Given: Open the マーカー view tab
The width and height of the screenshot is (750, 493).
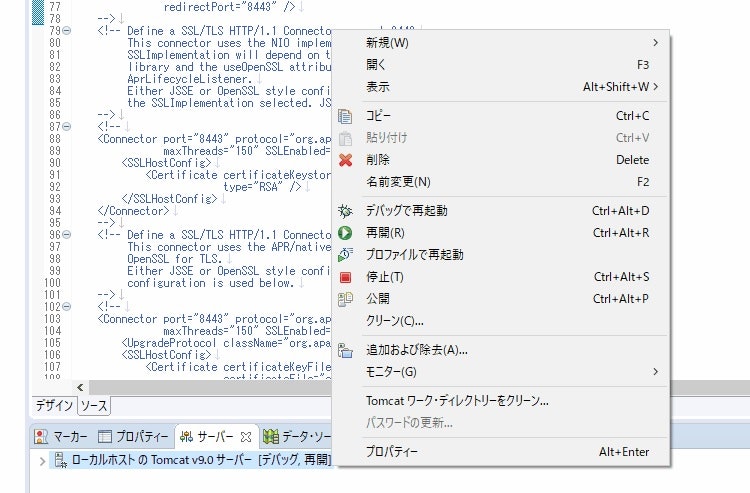Looking at the screenshot, I should [x=61, y=436].
